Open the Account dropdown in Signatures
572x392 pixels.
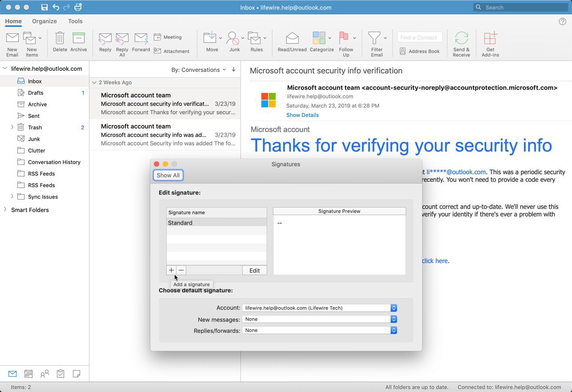coord(320,308)
